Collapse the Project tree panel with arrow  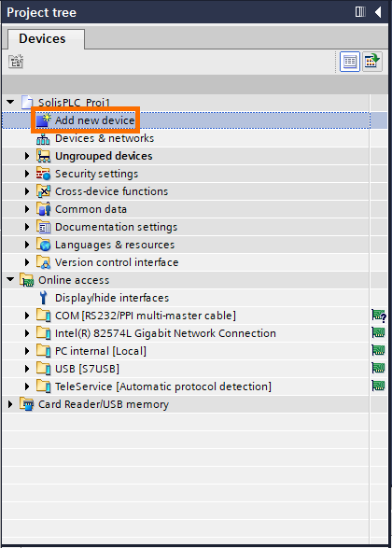[x=378, y=12]
